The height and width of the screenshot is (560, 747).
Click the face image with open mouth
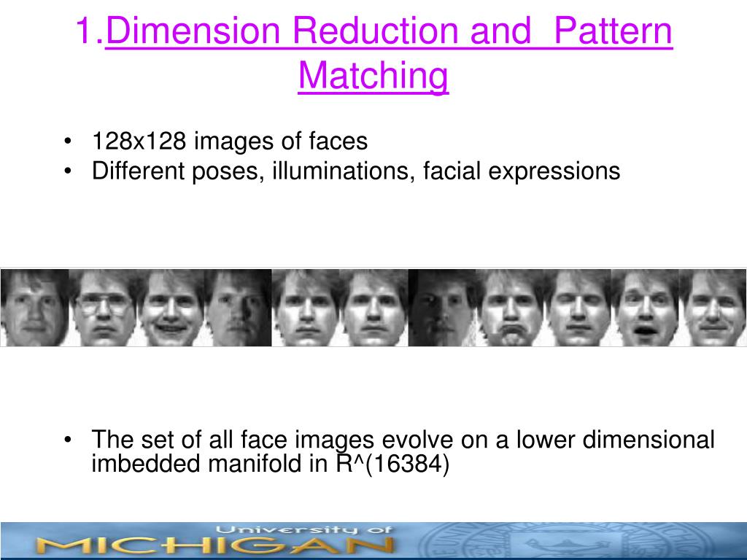pos(645,308)
